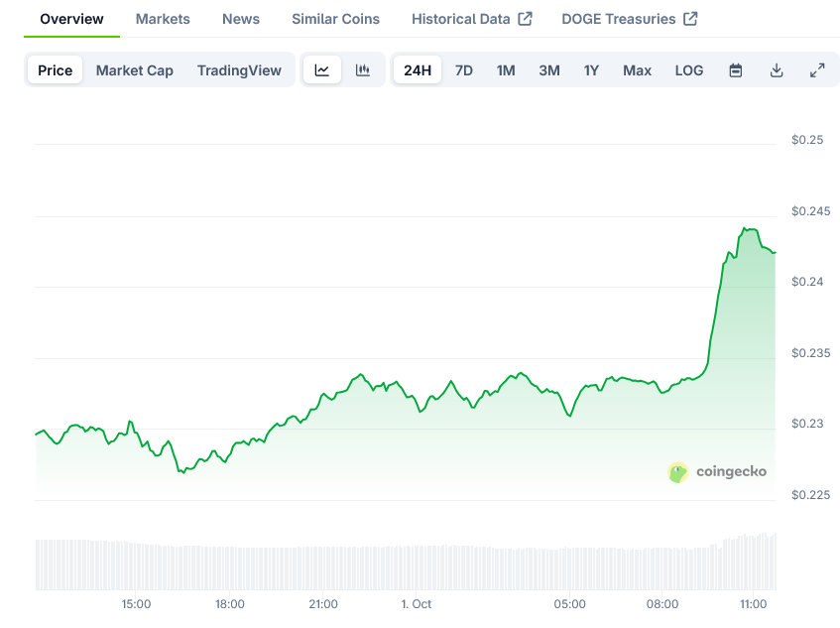Open the calendar date range picker
Viewport: 840px width, 628px height.
pos(736,70)
